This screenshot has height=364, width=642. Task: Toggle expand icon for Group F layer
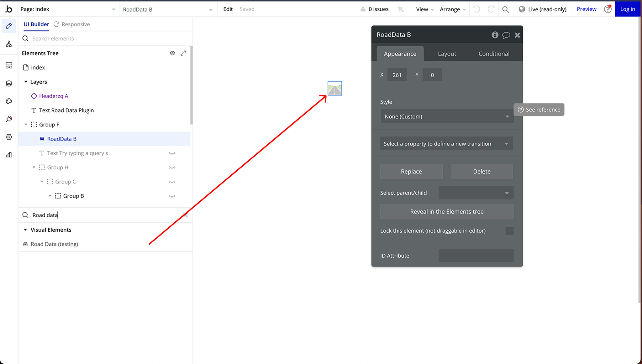coord(26,124)
